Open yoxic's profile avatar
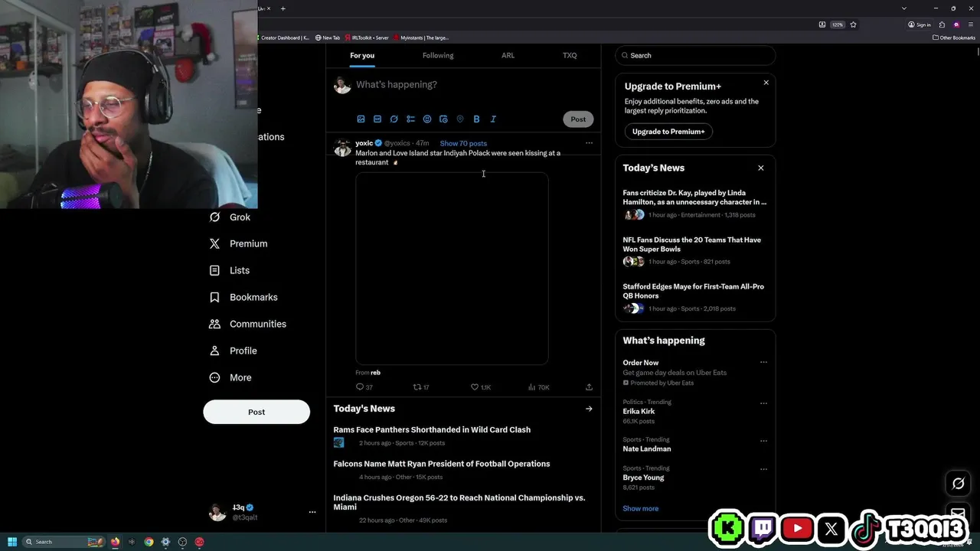Image resolution: width=980 pixels, height=551 pixels. point(342,148)
